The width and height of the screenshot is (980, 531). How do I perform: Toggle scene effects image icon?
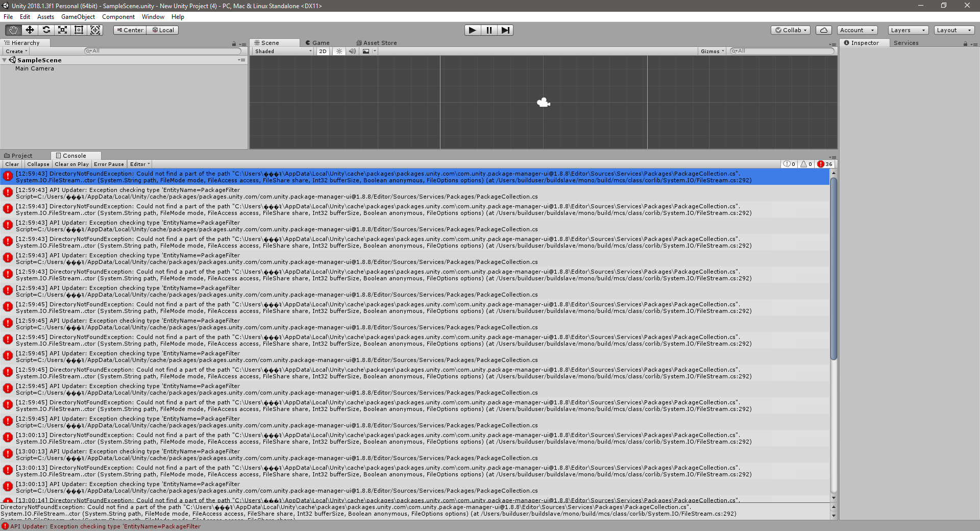click(366, 51)
